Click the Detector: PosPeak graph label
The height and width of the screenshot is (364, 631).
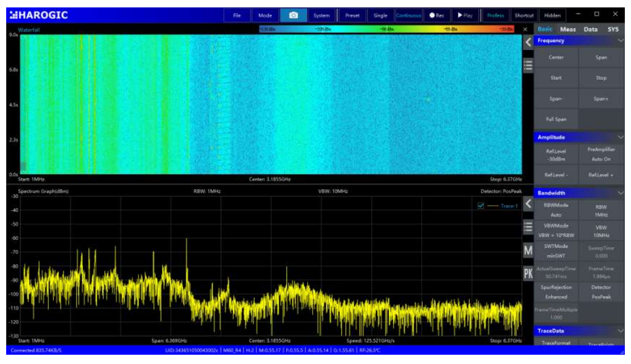tap(501, 191)
